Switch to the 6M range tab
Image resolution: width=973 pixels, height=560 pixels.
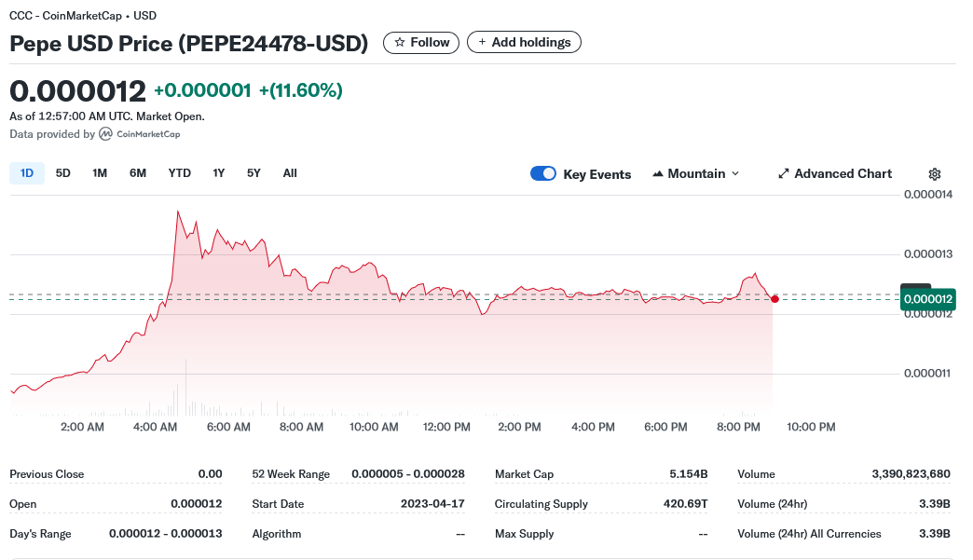(138, 173)
